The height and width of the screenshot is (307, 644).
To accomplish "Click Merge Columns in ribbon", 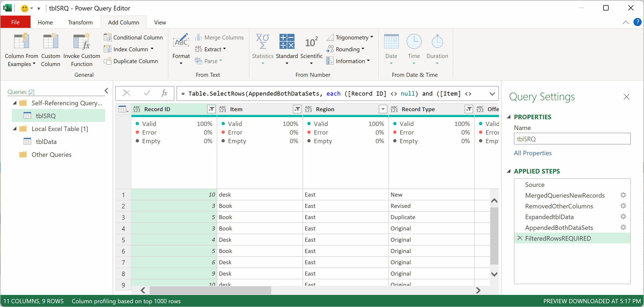I will [219, 37].
